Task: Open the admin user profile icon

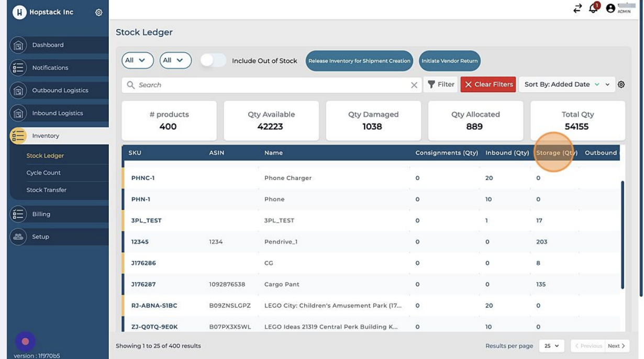Action: click(x=610, y=8)
